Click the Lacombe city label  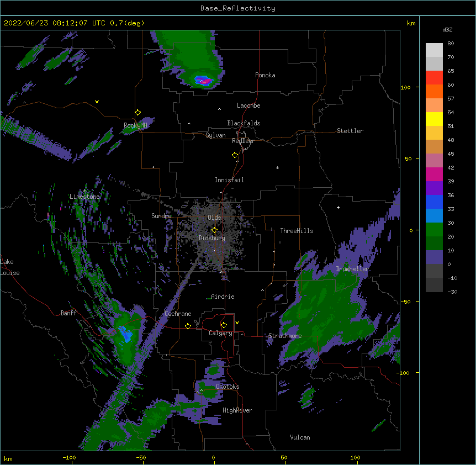coord(248,105)
